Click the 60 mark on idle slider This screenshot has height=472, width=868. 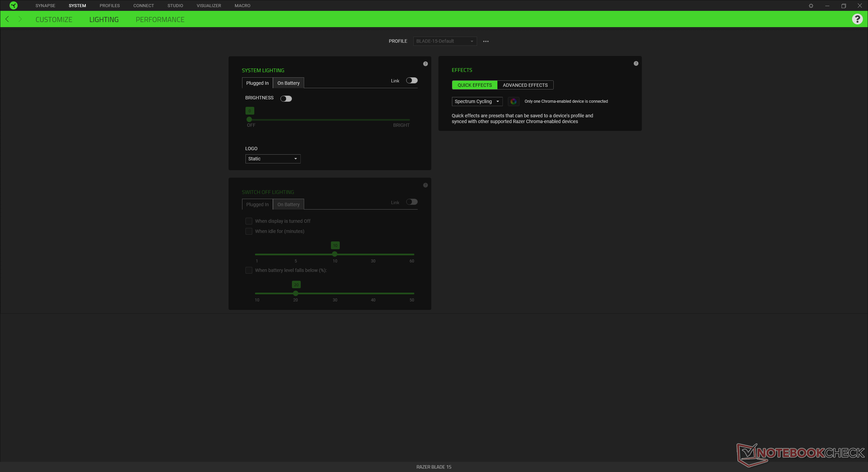tap(412, 261)
